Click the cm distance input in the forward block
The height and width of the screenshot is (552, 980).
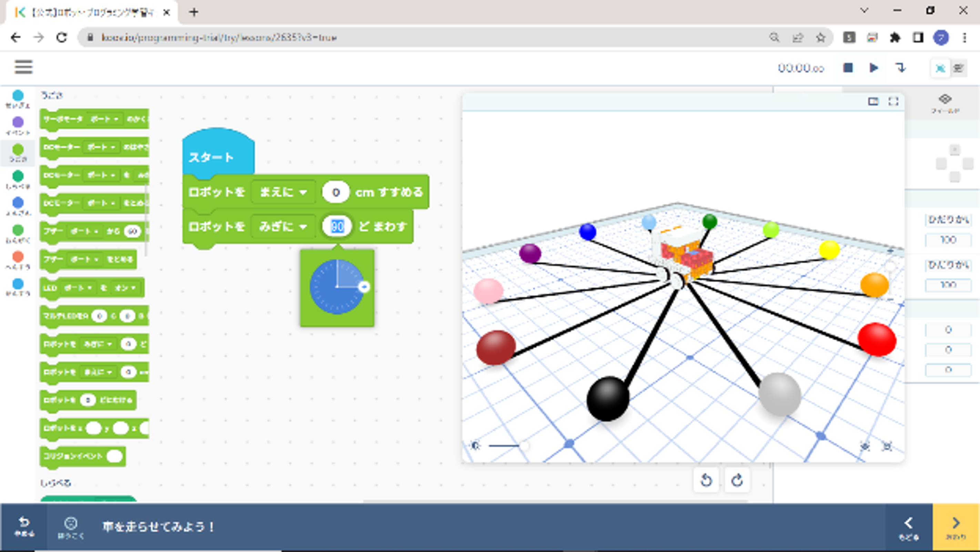click(335, 192)
